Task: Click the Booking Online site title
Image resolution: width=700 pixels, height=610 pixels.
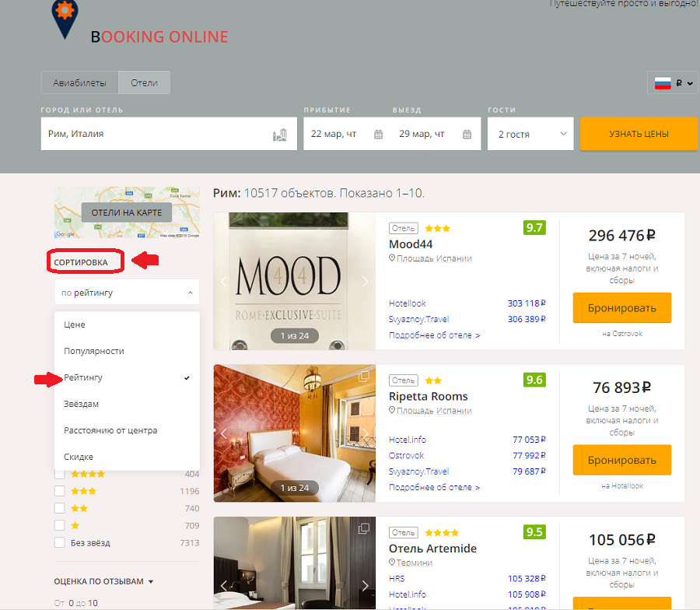Action: [159, 37]
